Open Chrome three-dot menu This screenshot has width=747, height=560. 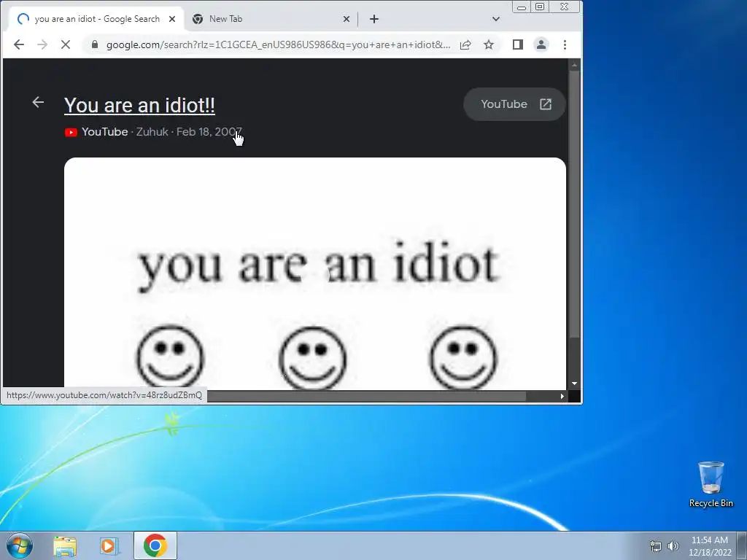(565, 44)
